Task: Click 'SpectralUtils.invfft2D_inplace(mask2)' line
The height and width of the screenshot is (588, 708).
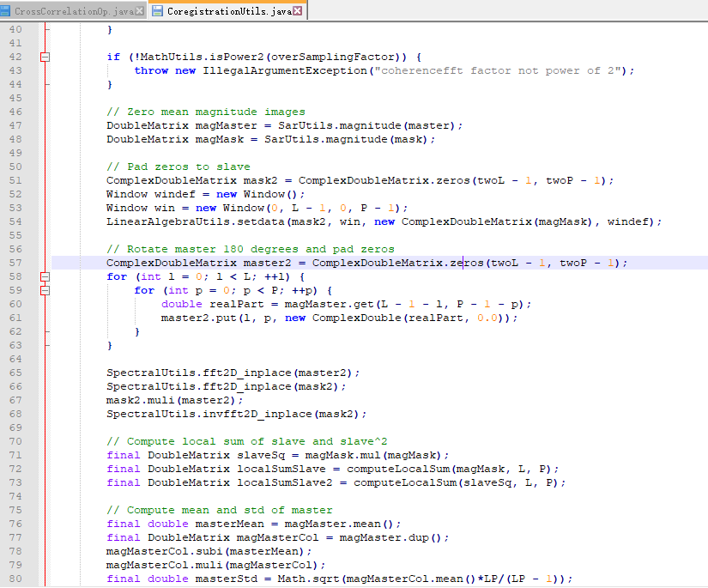Action: (237, 414)
